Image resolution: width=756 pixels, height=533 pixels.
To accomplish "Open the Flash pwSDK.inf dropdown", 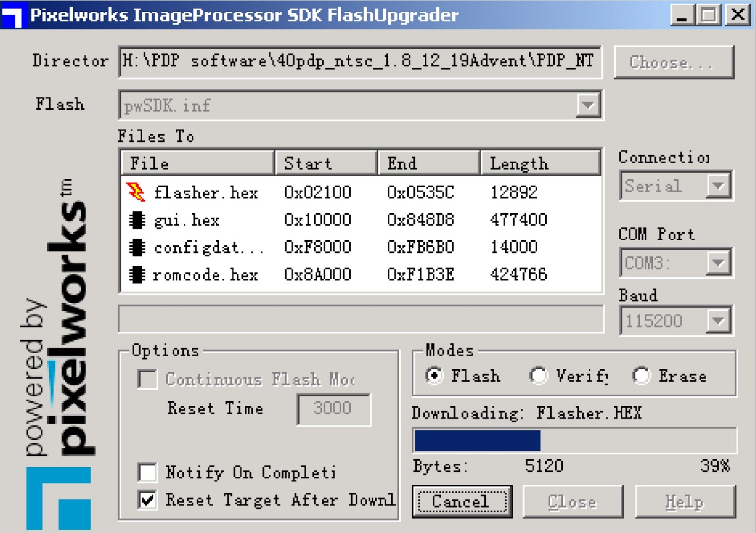I will [588, 105].
